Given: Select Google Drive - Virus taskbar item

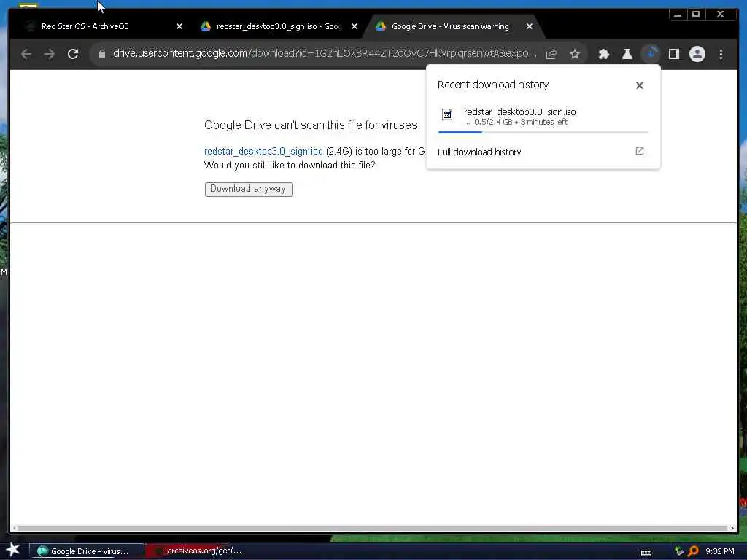Looking at the screenshot, I should pos(87,551).
